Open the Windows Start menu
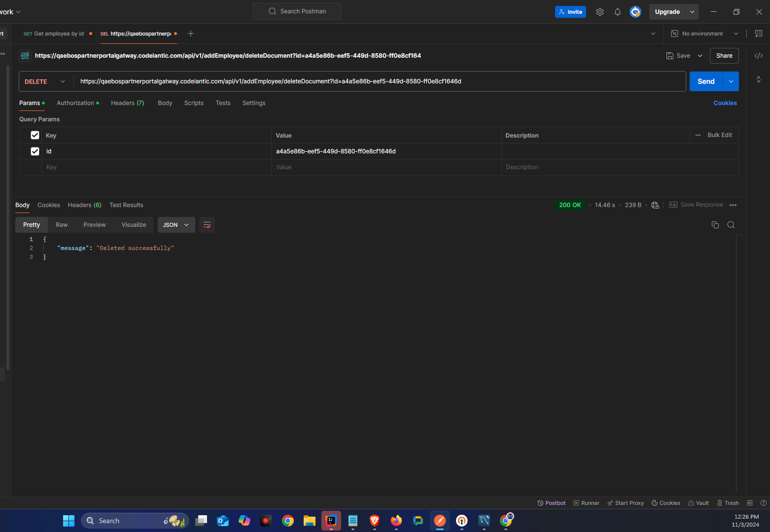The height and width of the screenshot is (532, 770). 69,521
